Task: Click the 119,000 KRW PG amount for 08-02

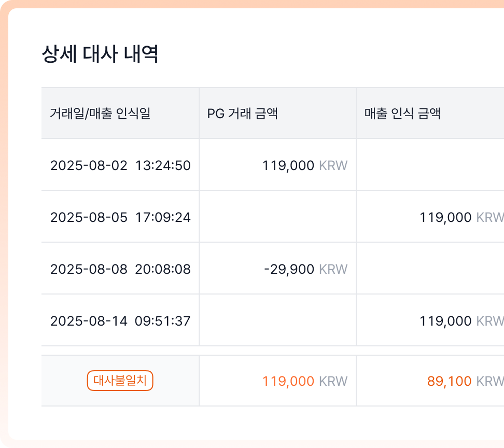Action: tap(305, 165)
